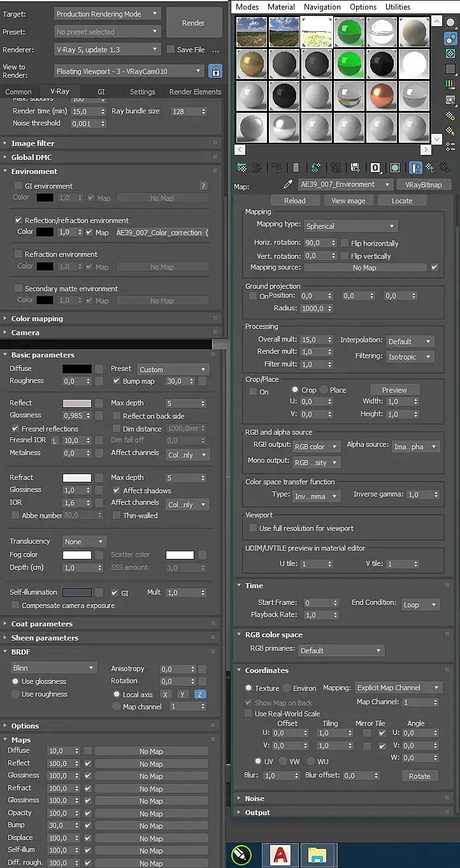
Task: Check the Flip horizontally option
Action: (x=345, y=243)
